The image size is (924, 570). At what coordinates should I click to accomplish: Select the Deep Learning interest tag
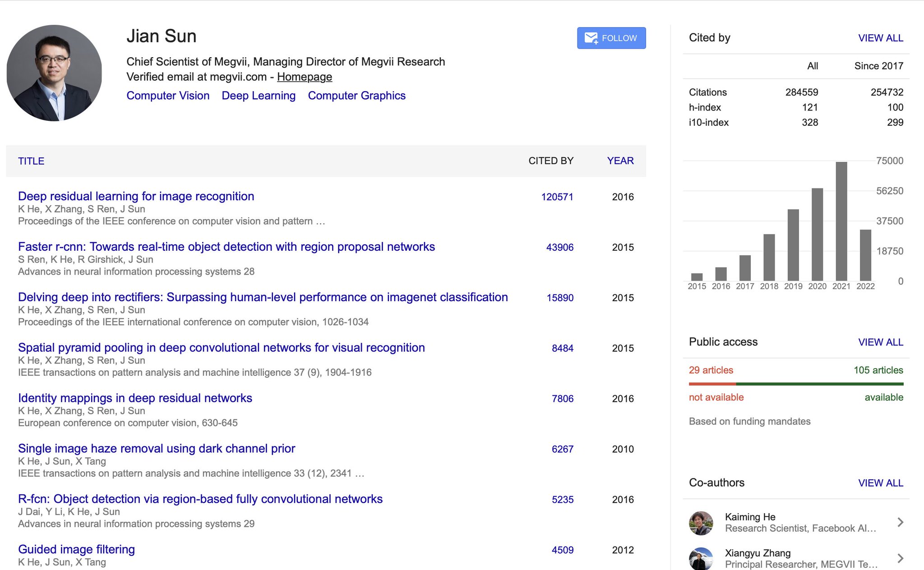click(x=259, y=96)
